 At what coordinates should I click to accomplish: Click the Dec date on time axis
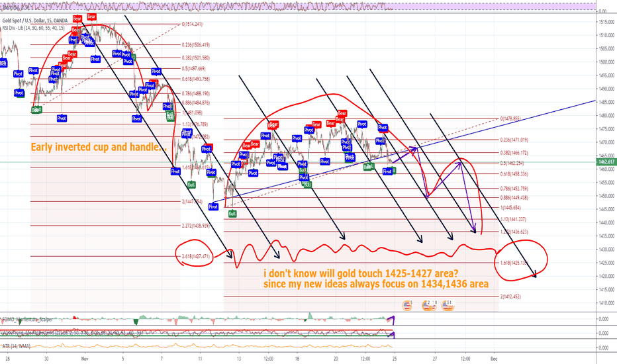point(494,359)
